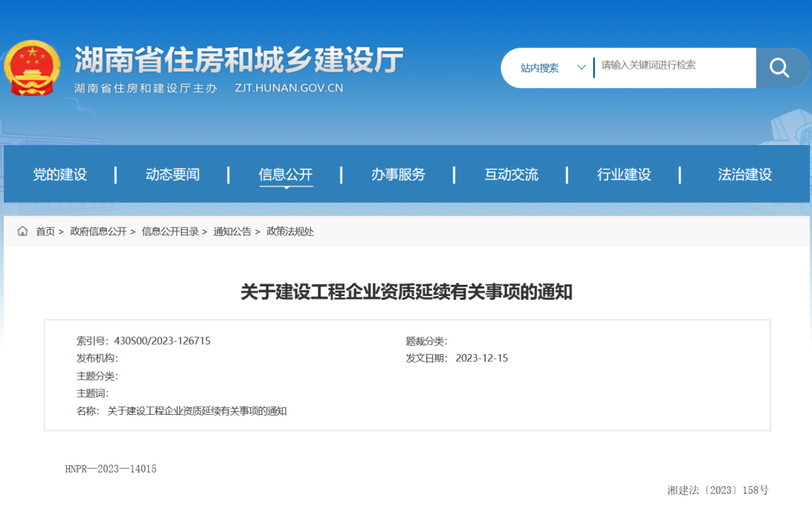Open the 行业建设 menu item
This screenshot has height=511, width=812.
click(x=623, y=174)
